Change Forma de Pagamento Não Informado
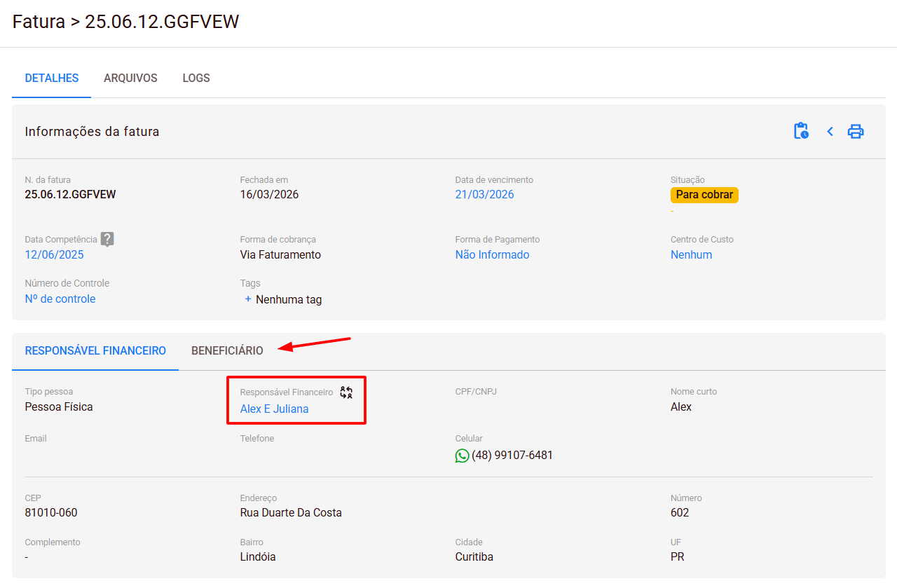The image size is (897, 588). 492,254
